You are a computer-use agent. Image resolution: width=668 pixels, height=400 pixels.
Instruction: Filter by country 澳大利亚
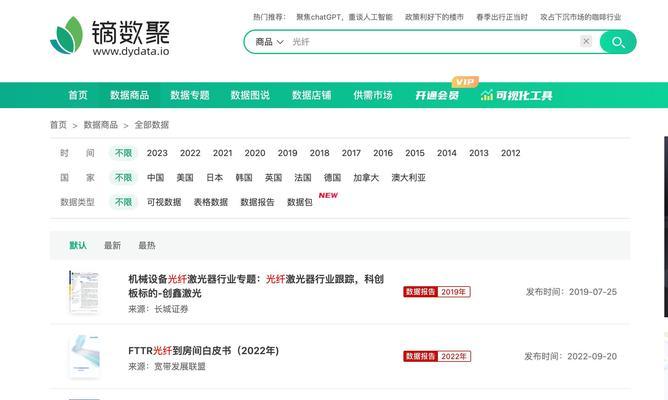[x=409, y=177]
